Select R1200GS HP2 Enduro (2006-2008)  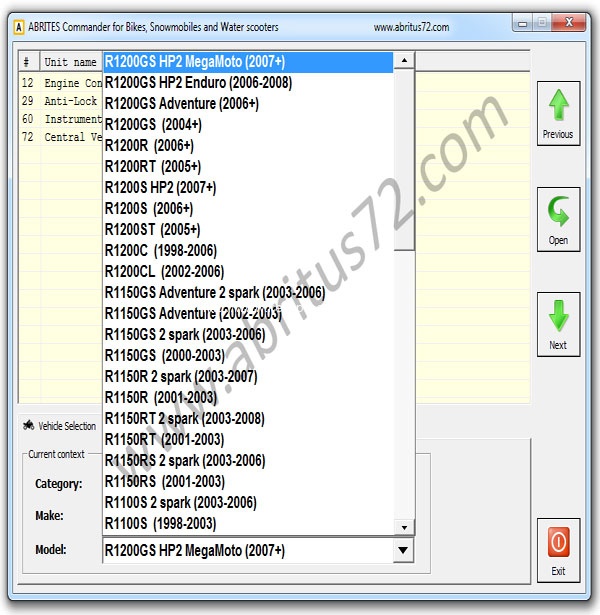(248, 83)
